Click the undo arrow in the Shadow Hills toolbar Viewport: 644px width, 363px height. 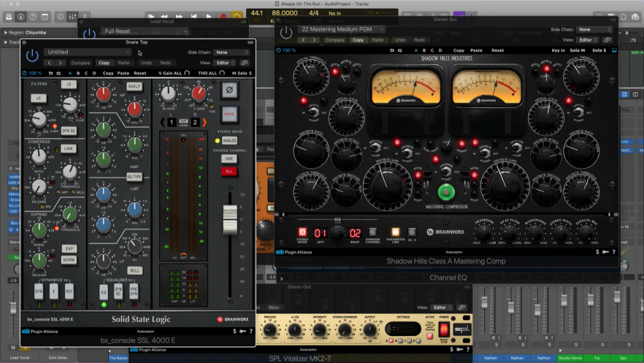click(392, 50)
